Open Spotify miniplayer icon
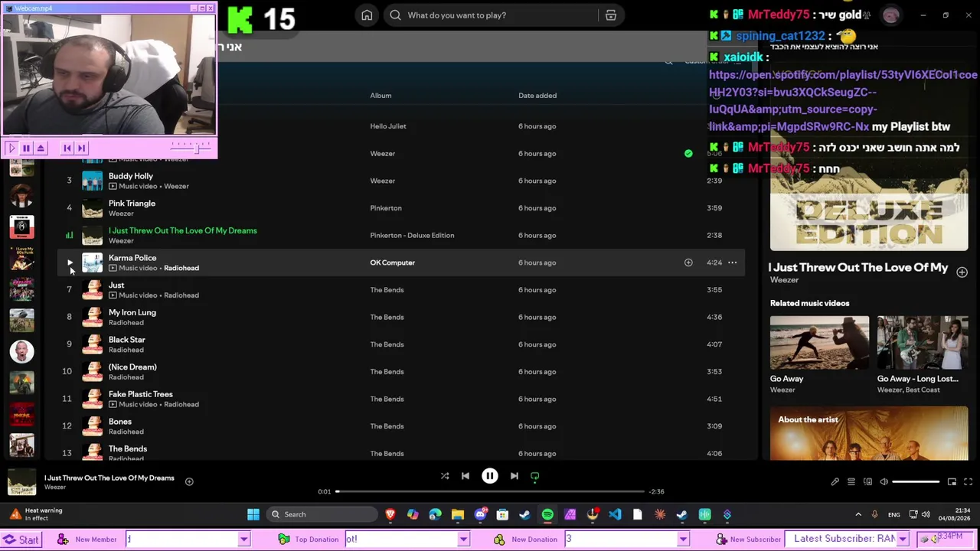 (952, 482)
